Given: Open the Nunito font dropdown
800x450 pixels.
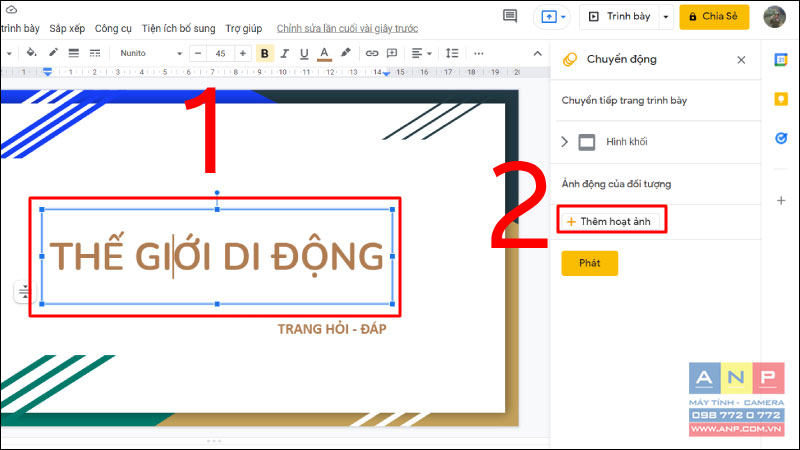Looking at the screenshot, I should pyautogui.click(x=149, y=53).
